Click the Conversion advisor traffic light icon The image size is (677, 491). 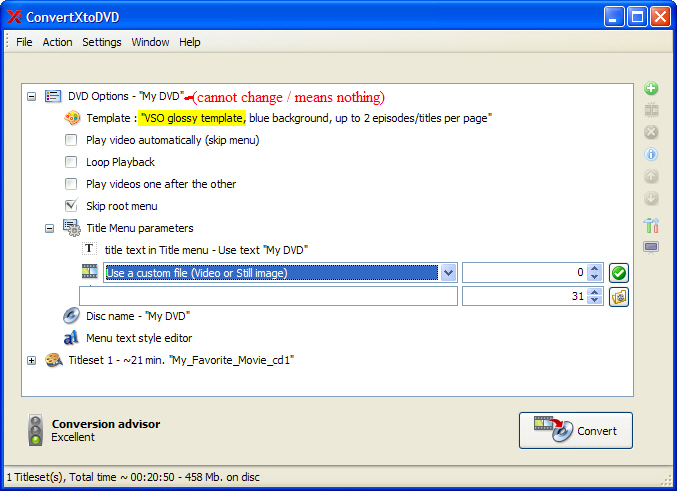35,430
